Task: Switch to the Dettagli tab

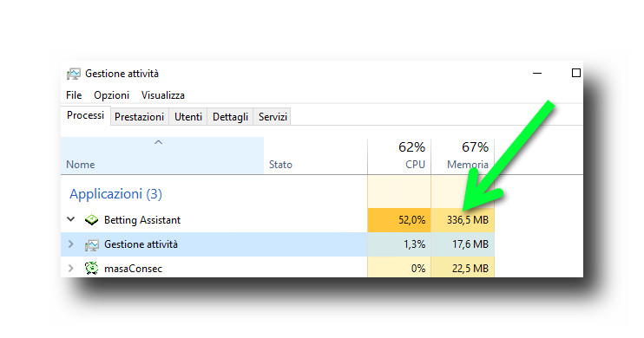Action: (230, 117)
